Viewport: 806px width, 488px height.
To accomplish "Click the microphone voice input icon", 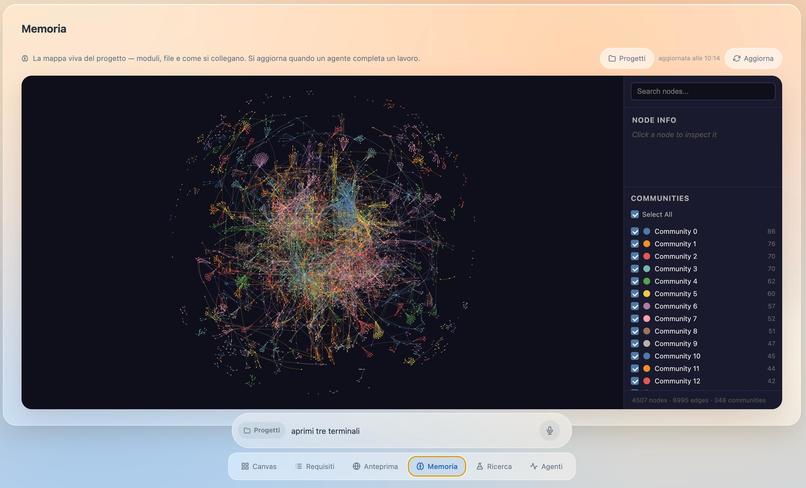I will (549, 430).
